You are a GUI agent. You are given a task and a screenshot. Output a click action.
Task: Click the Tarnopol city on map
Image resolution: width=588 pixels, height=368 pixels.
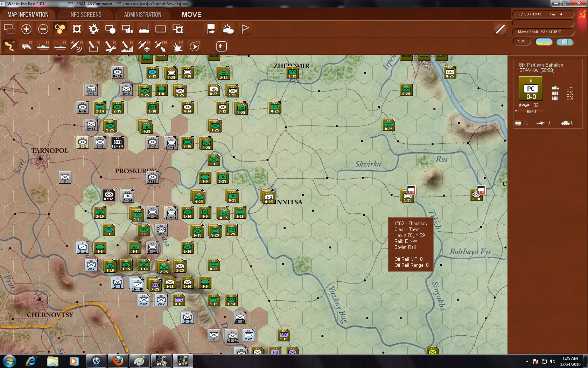pyautogui.click(x=40, y=159)
